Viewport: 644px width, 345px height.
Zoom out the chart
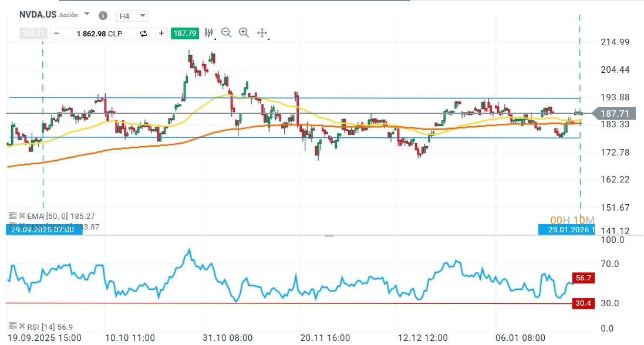226,33
